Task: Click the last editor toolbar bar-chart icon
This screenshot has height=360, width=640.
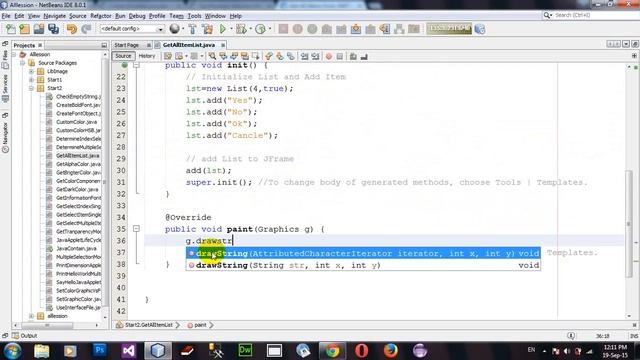Action: coord(364,56)
